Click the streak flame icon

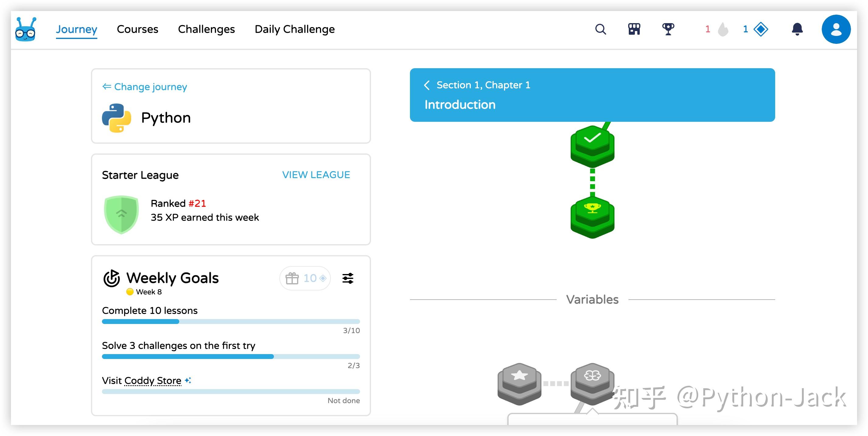point(723,29)
